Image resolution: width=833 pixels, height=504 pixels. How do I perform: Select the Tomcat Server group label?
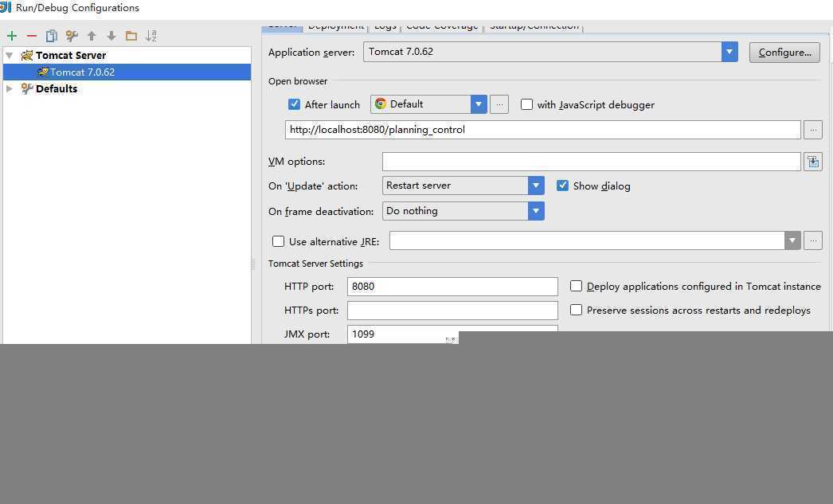point(71,55)
